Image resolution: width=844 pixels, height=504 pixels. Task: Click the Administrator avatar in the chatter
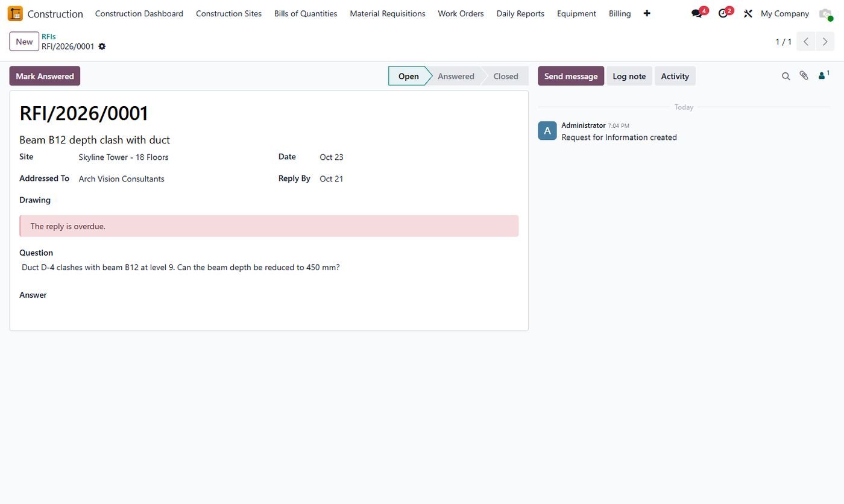pos(547,131)
